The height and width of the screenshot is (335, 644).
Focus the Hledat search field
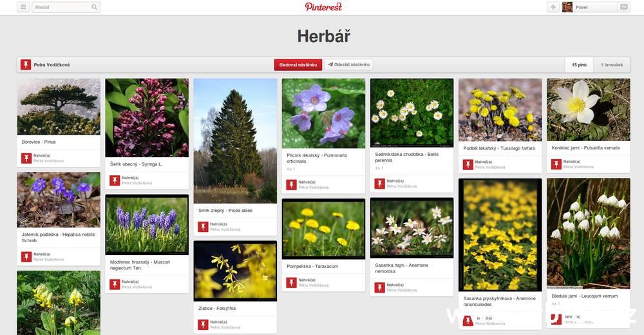tap(66, 7)
